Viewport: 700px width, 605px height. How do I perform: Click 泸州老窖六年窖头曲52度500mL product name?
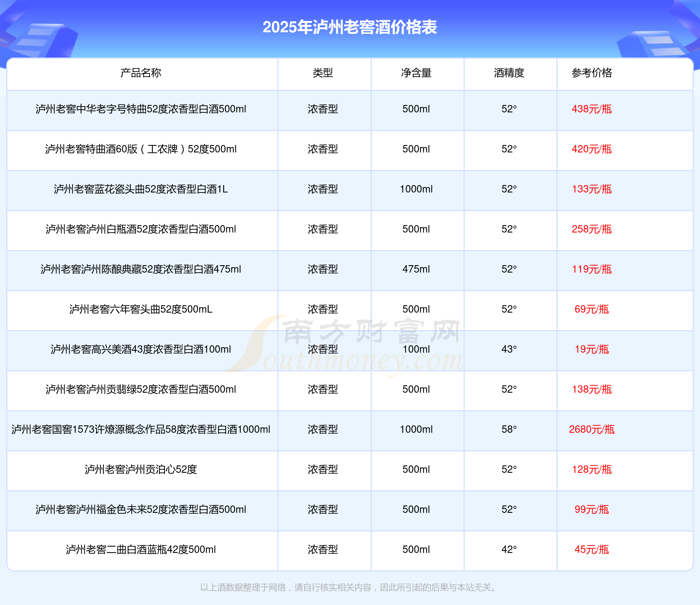(x=141, y=309)
